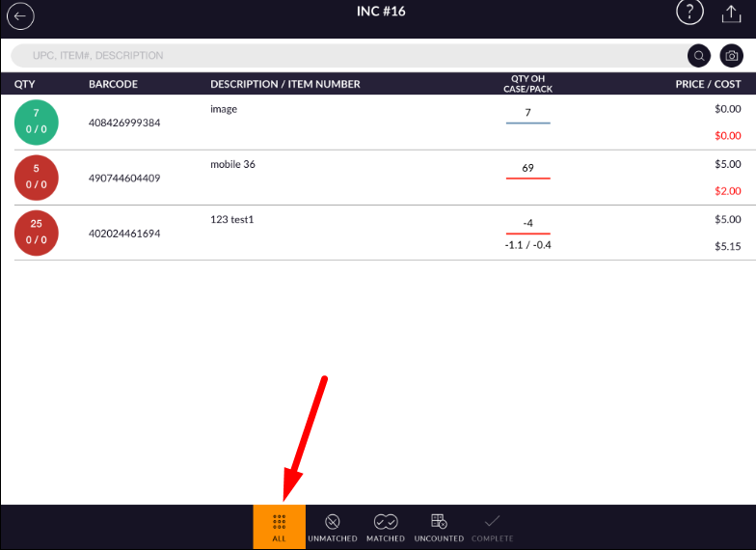Select the green quantity circle showing 7
Image resolution: width=756 pixels, height=550 pixels.
click(x=37, y=122)
